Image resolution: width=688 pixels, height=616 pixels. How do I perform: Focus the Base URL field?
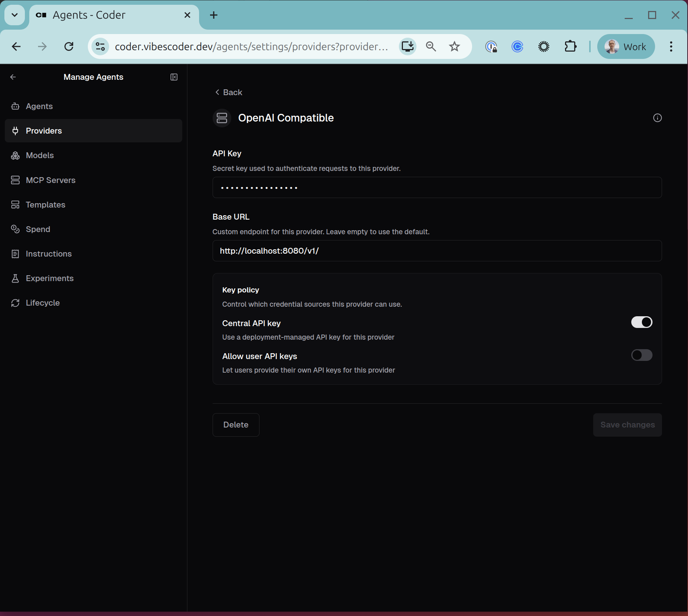click(437, 251)
